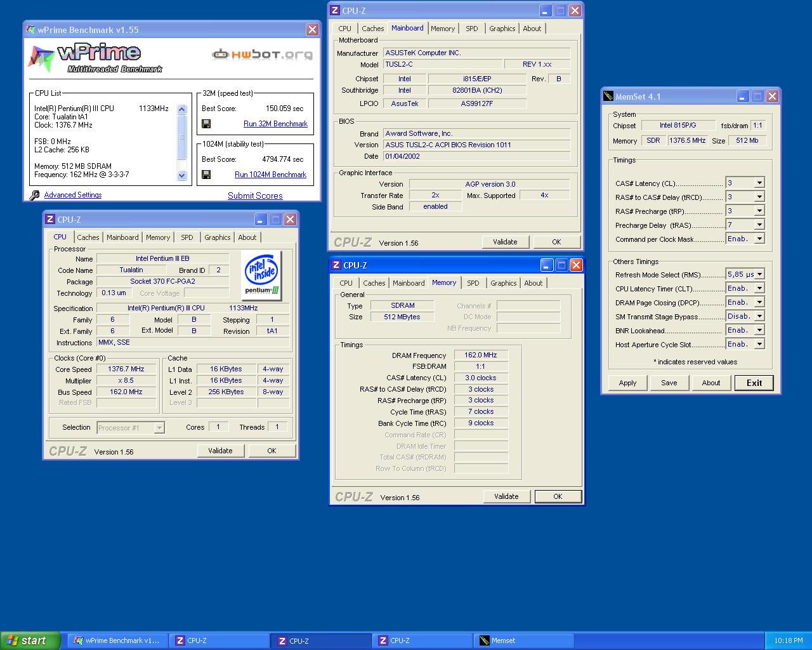
Task: Click the About button in MemSet
Action: [x=711, y=383]
